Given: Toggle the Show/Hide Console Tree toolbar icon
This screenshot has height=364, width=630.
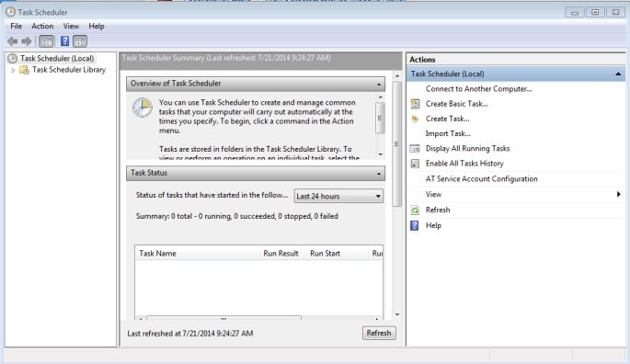Looking at the screenshot, I should pyautogui.click(x=47, y=41).
